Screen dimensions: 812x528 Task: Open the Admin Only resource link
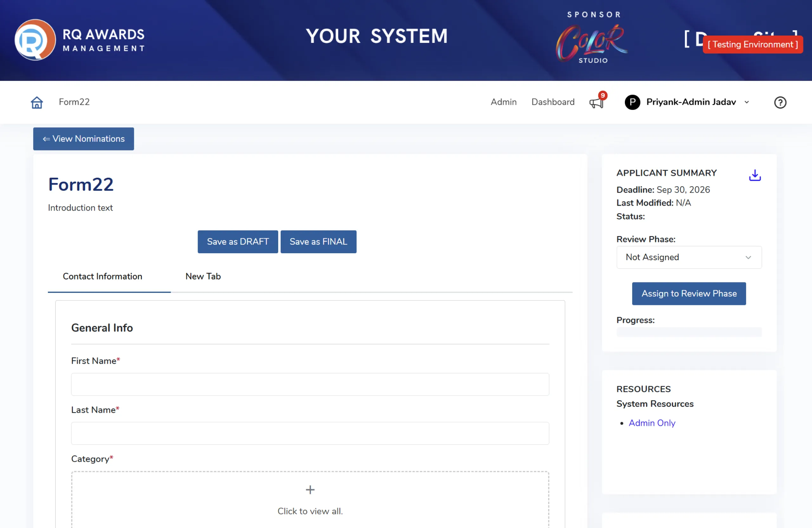tap(652, 423)
